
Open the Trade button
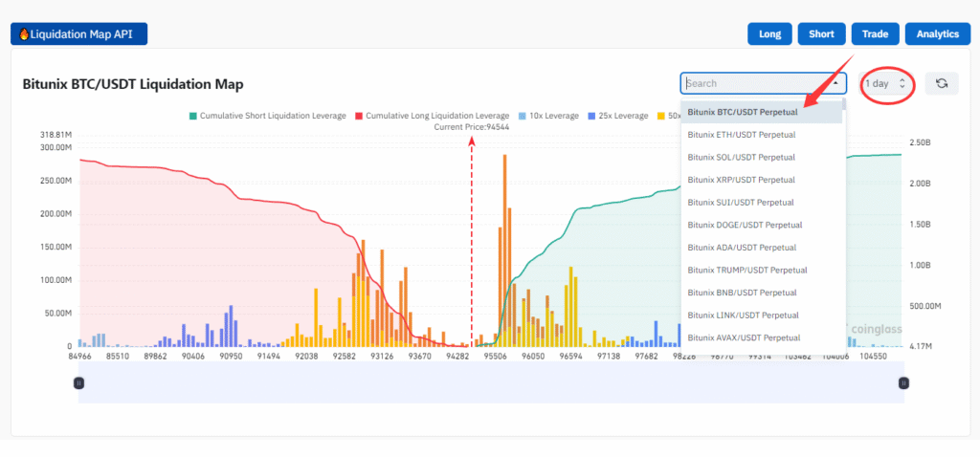click(875, 33)
